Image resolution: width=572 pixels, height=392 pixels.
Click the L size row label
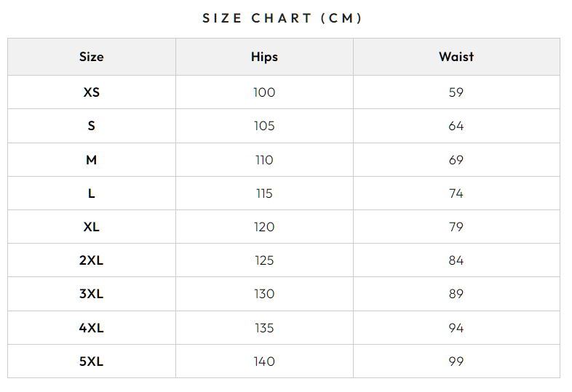[x=92, y=193]
